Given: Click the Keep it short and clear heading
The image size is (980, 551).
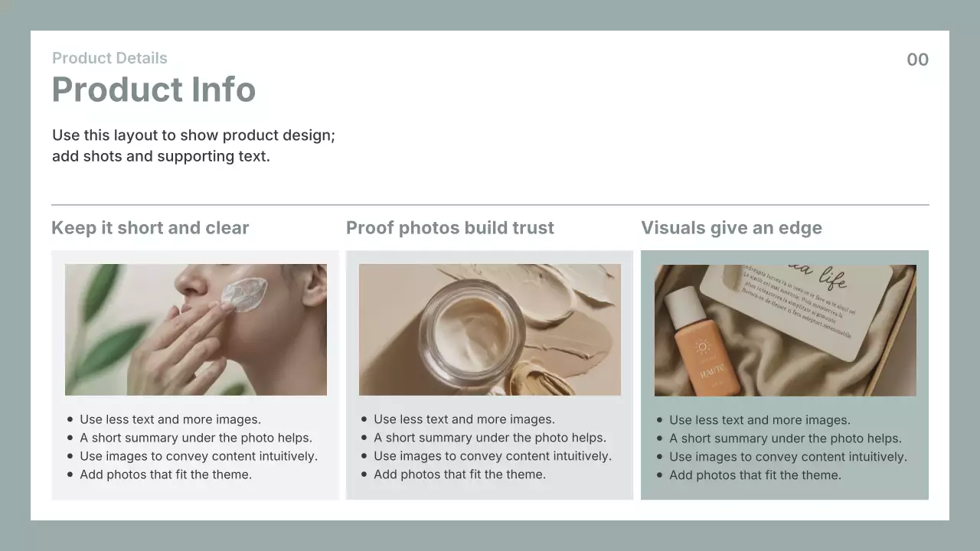Looking at the screenshot, I should pyautogui.click(x=150, y=228).
